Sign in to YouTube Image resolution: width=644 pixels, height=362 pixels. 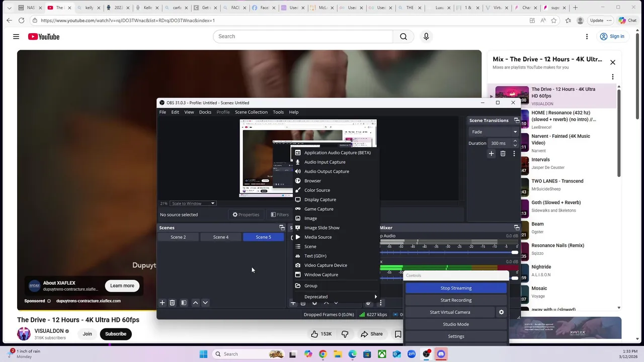click(612, 36)
